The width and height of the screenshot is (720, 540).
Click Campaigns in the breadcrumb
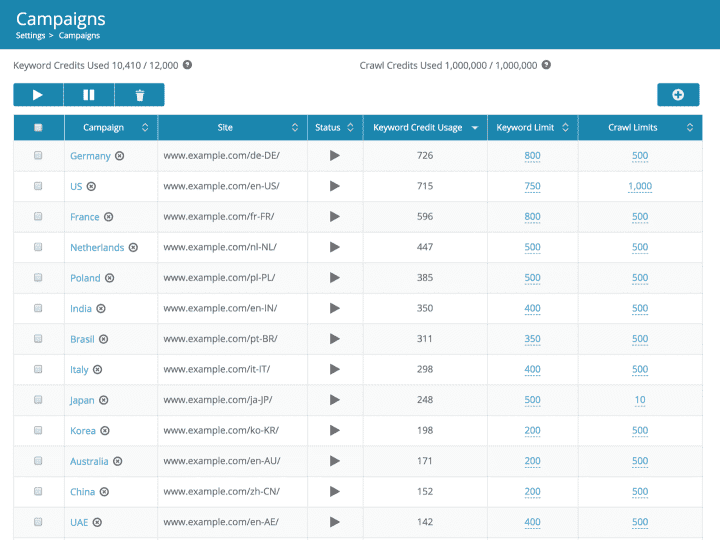tap(79, 36)
